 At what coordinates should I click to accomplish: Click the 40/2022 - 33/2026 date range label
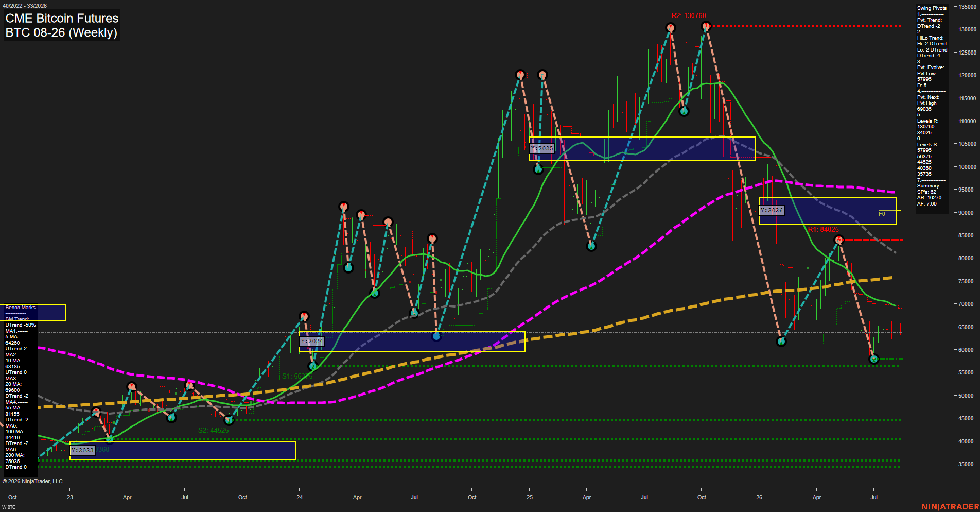25,6
